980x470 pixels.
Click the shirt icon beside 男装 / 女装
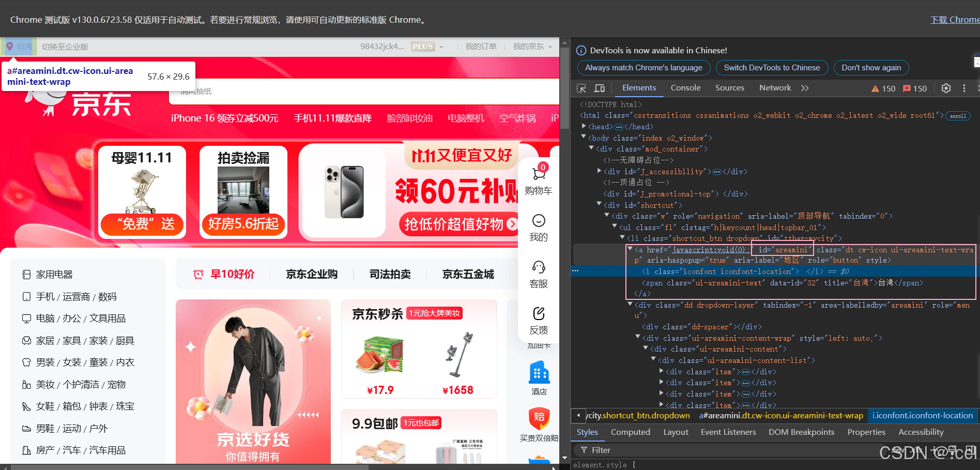point(26,362)
